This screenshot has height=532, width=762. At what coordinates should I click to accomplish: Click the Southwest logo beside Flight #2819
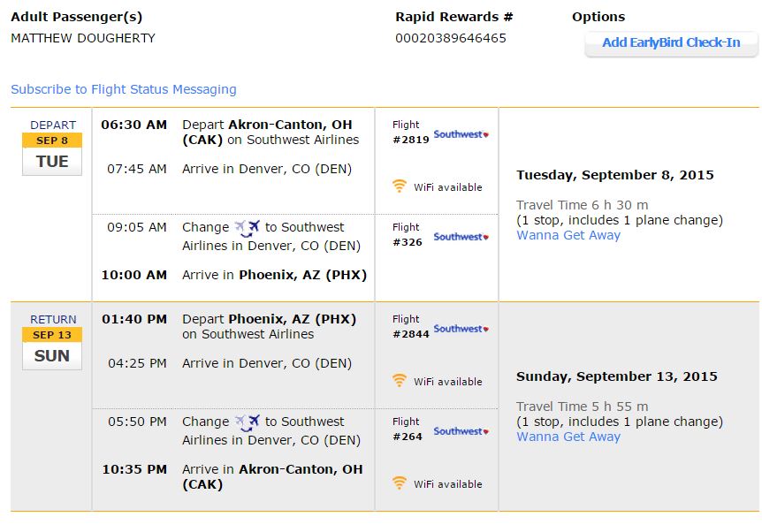click(461, 134)
